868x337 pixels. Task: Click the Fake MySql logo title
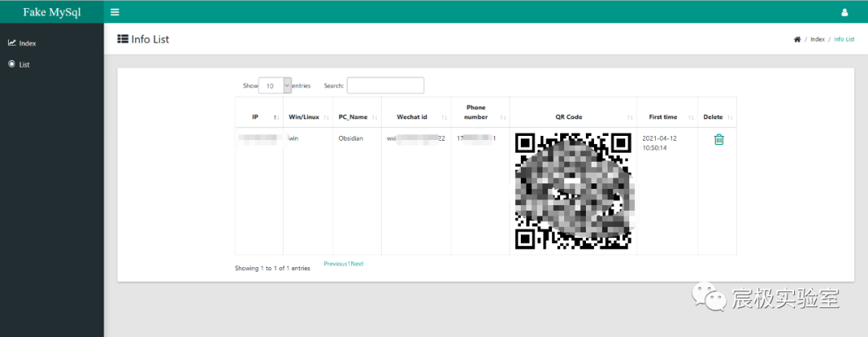tap(52, 12)
